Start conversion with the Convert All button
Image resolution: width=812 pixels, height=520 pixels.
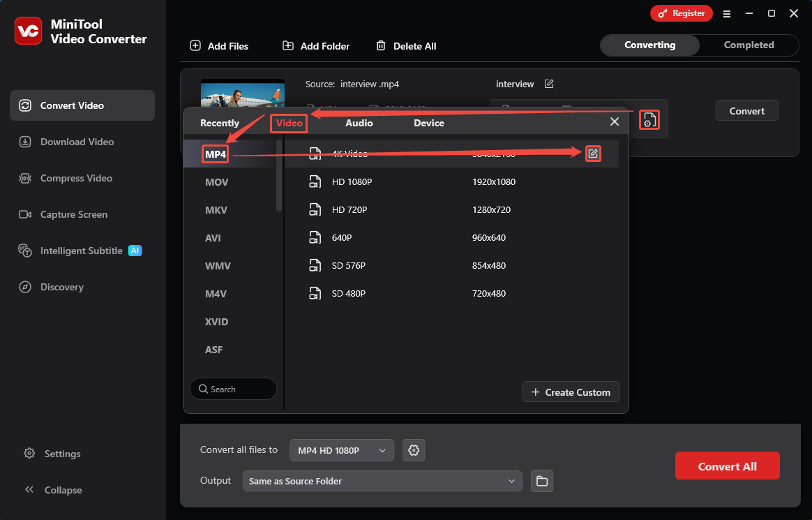pyautogui.click(x=727, y=466)
